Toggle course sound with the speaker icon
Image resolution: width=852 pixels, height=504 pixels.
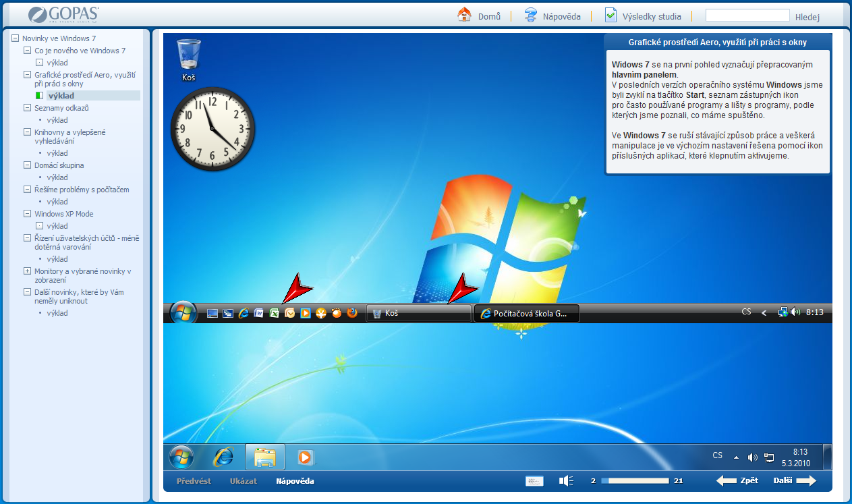pos(567,481)
